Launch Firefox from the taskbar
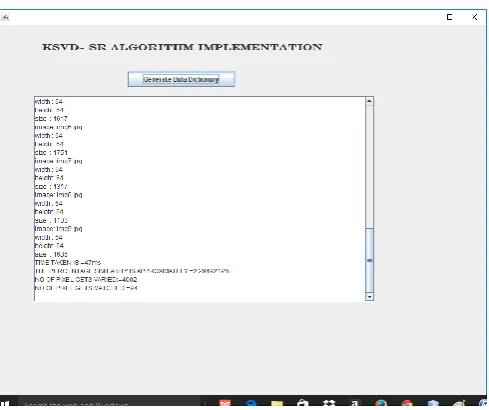 coord(381,404)
